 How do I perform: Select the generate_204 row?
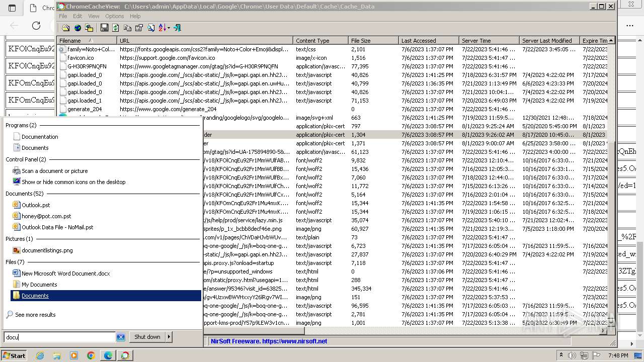tap(332, 109)
